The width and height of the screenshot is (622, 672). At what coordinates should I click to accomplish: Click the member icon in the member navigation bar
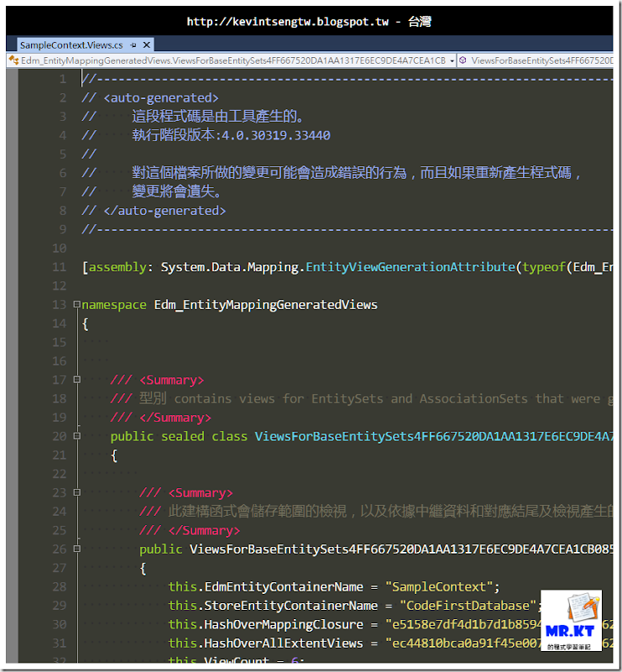(x=463, y=60)
